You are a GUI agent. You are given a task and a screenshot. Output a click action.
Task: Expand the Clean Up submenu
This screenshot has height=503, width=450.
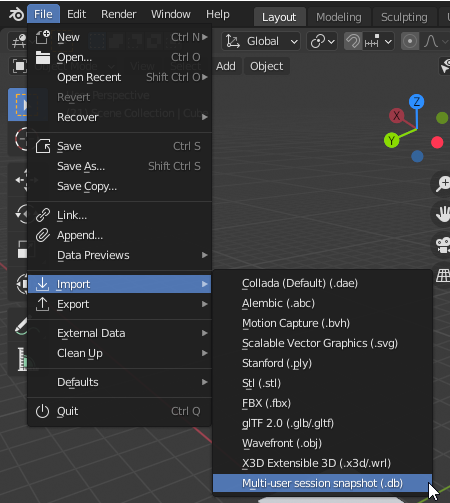tap(119, 353)
